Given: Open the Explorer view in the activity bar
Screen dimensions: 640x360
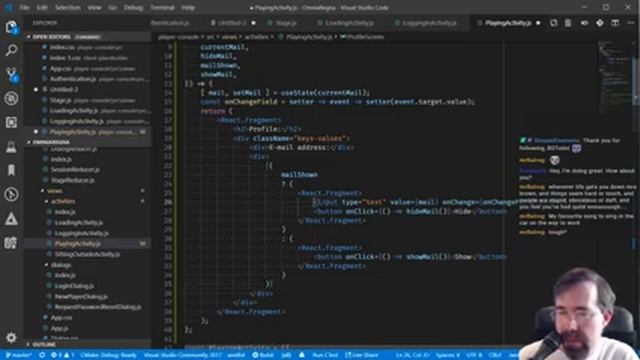Looking at the screenshot, I should 11,27.
